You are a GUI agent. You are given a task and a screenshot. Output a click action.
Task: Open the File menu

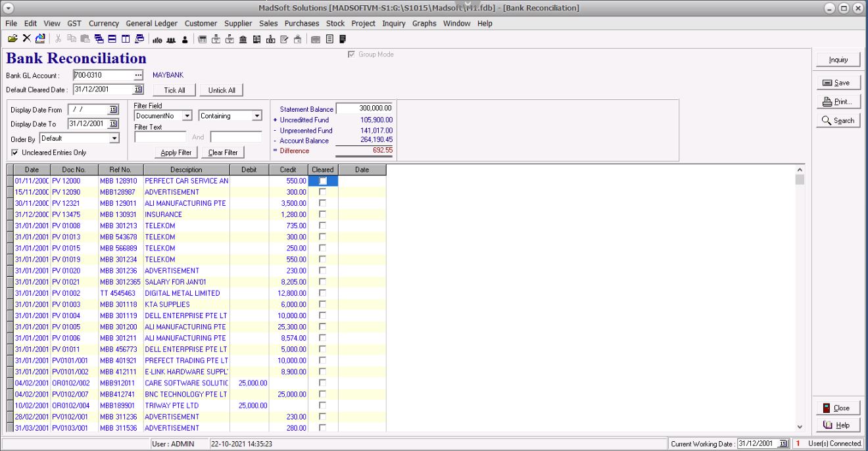[x=11, y=23]
